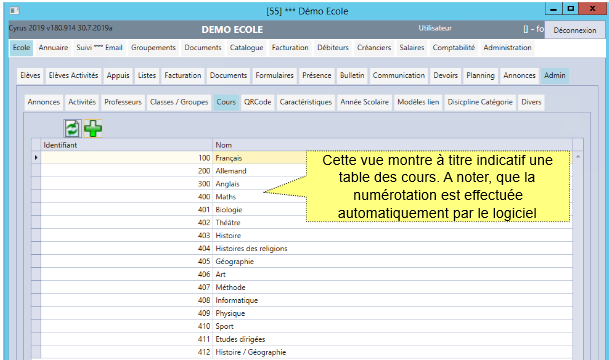
Task: Click the green plus add-course icon
Action: coord(93,129)
